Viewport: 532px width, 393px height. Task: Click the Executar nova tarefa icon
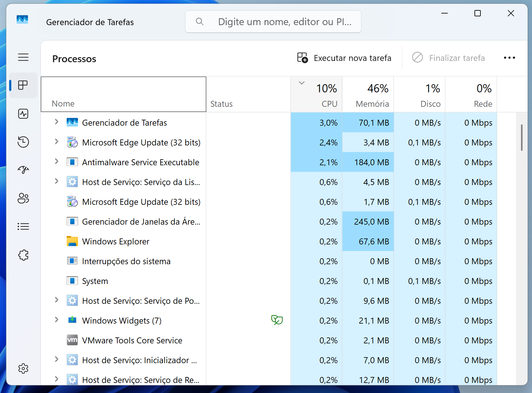click(302, 58)
